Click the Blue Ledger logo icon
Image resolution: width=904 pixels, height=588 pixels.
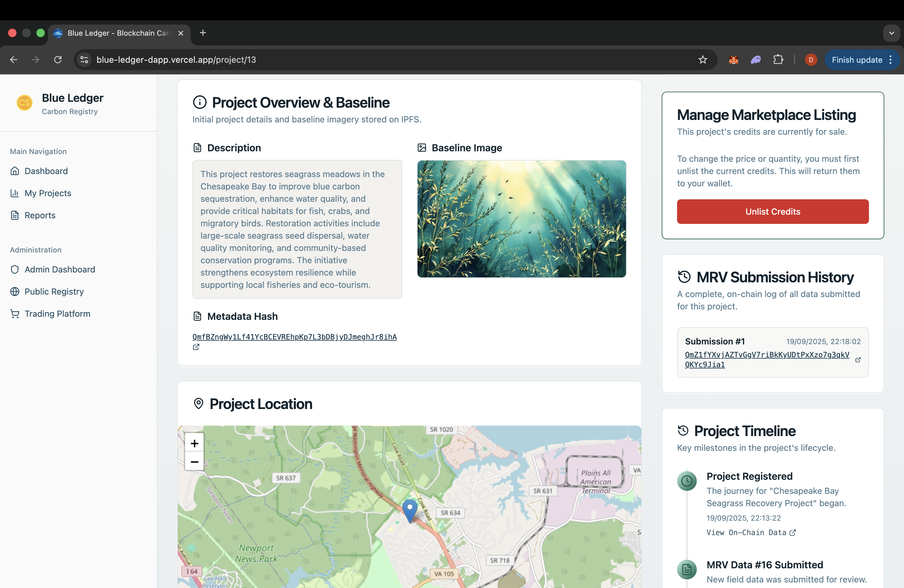pyautogui.click(x=24, y=103)
